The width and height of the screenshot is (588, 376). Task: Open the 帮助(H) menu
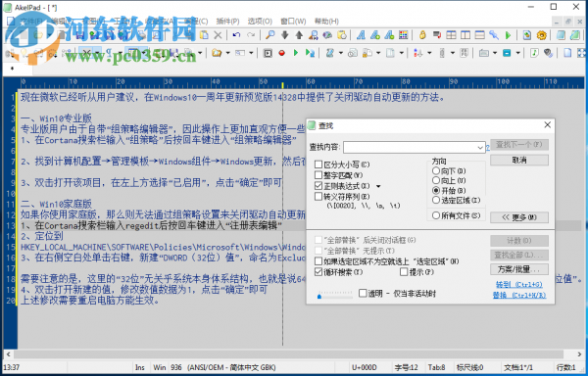(326, 21)
